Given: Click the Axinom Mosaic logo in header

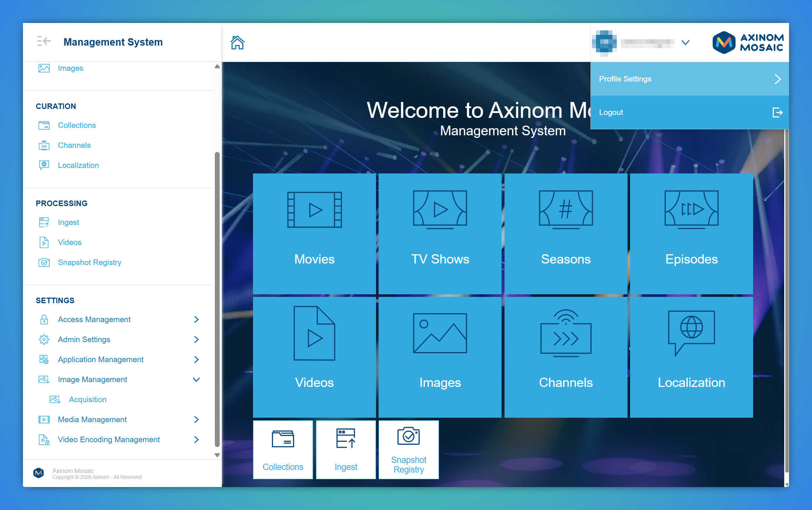Looking at the screenshot, I should (x=748, y=42).
